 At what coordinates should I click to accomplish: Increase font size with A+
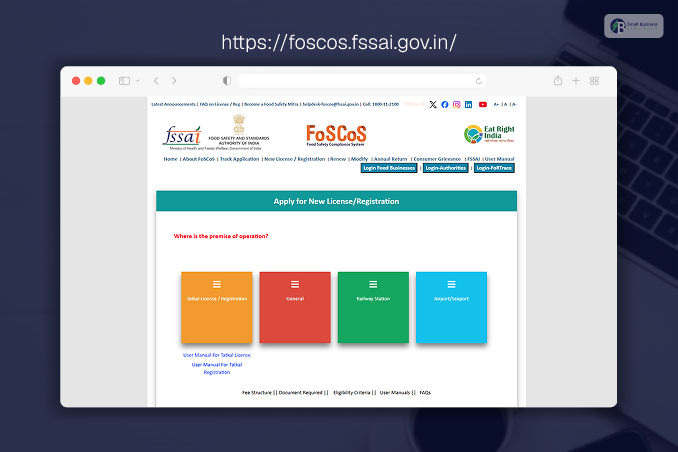tap(496, 104)
